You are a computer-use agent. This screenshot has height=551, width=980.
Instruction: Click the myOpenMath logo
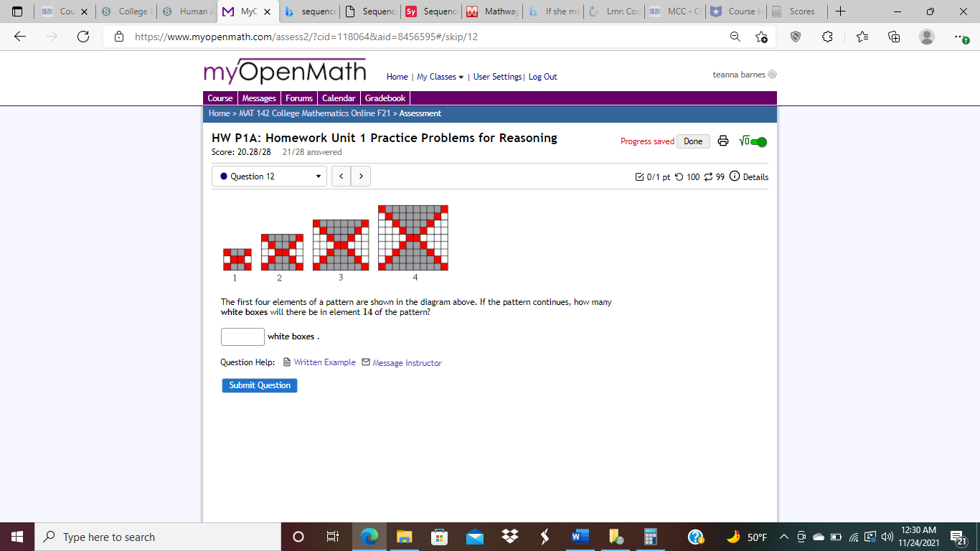tap(285, 72)
